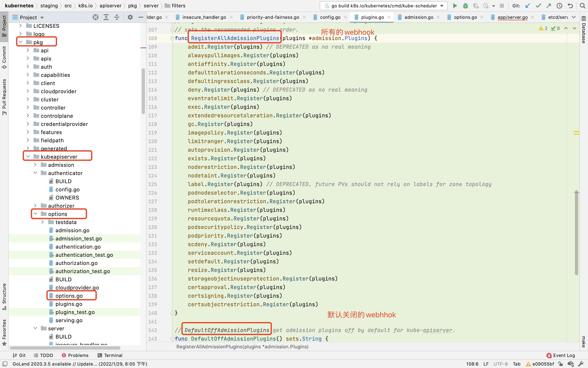Open the Favorites tool window
This screenshot has height=368, width=588.
(4, 332)
